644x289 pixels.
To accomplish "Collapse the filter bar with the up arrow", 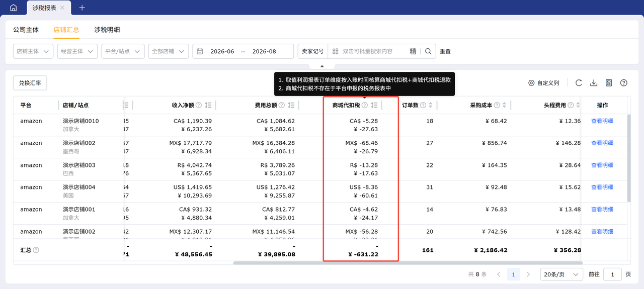I will pos(322,66).
